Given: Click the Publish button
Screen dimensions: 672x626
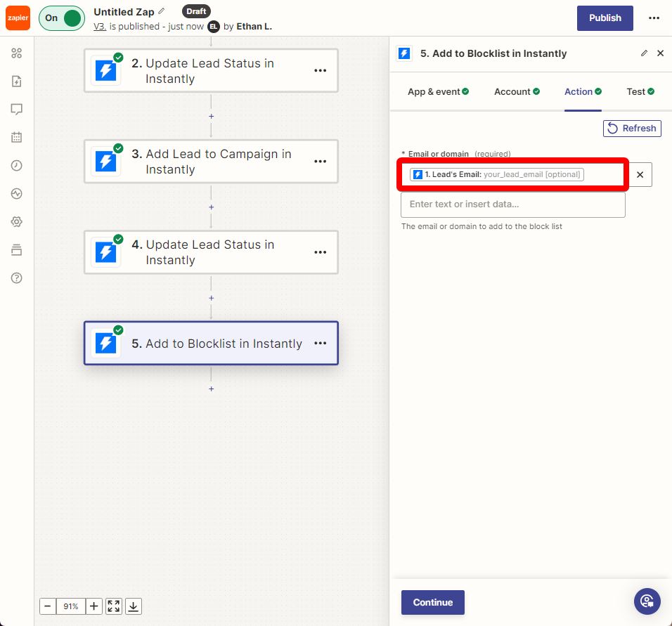Looking at the screenshot, I should click(x=605, y=18).
